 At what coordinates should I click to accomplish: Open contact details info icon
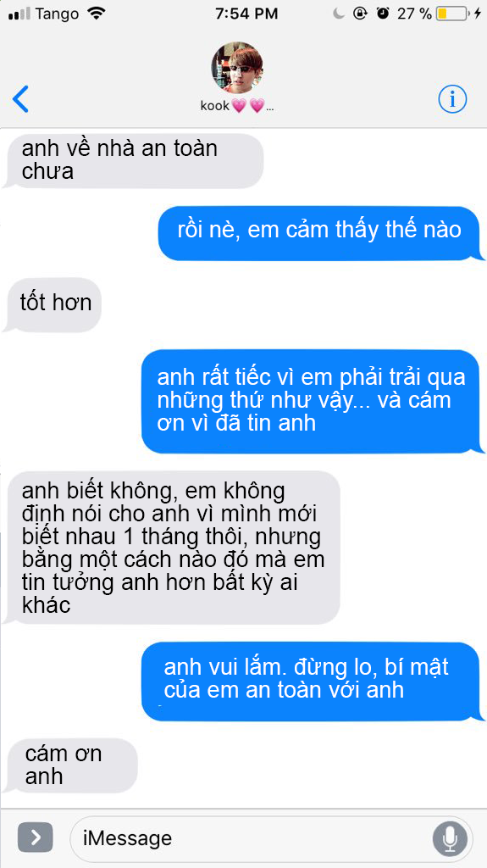(x=452, y=100)
